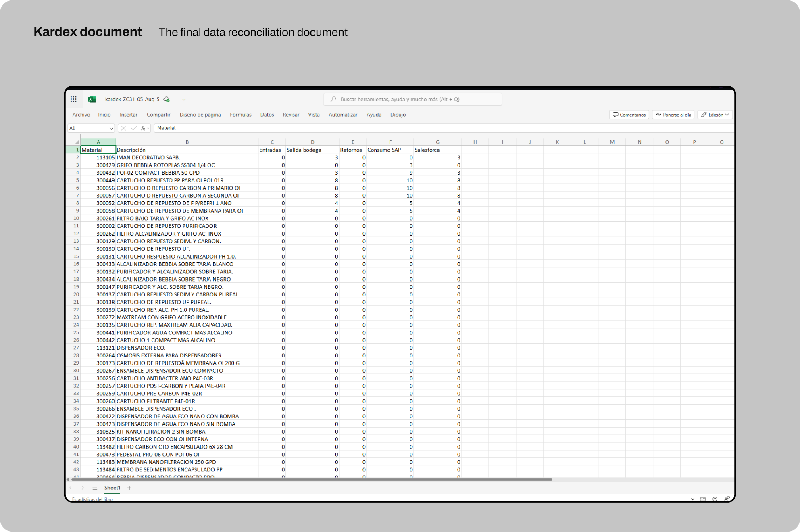Click the next sheet arrow
This screenshot has width=800, height=532.
[x=83, y=488]
